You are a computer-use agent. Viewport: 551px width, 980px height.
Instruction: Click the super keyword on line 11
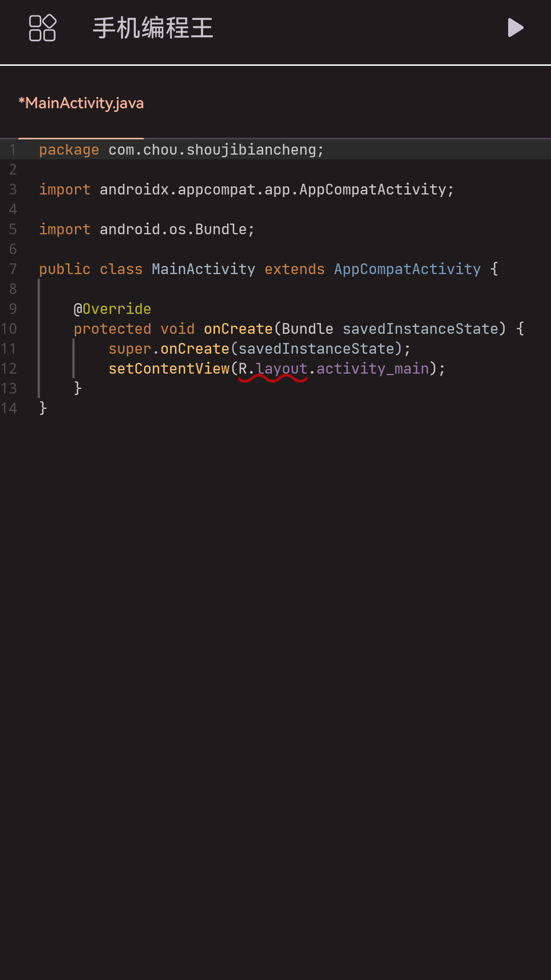(130, 349)
